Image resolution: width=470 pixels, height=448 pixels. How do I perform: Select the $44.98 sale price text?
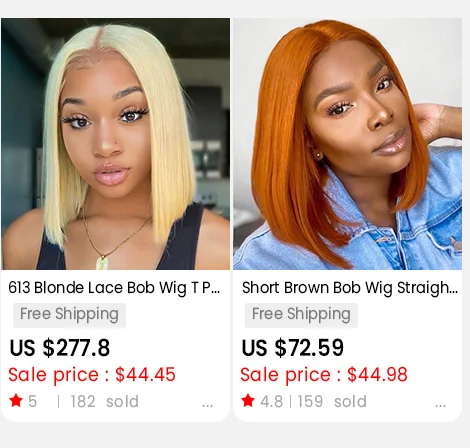(x=377, y=374)
